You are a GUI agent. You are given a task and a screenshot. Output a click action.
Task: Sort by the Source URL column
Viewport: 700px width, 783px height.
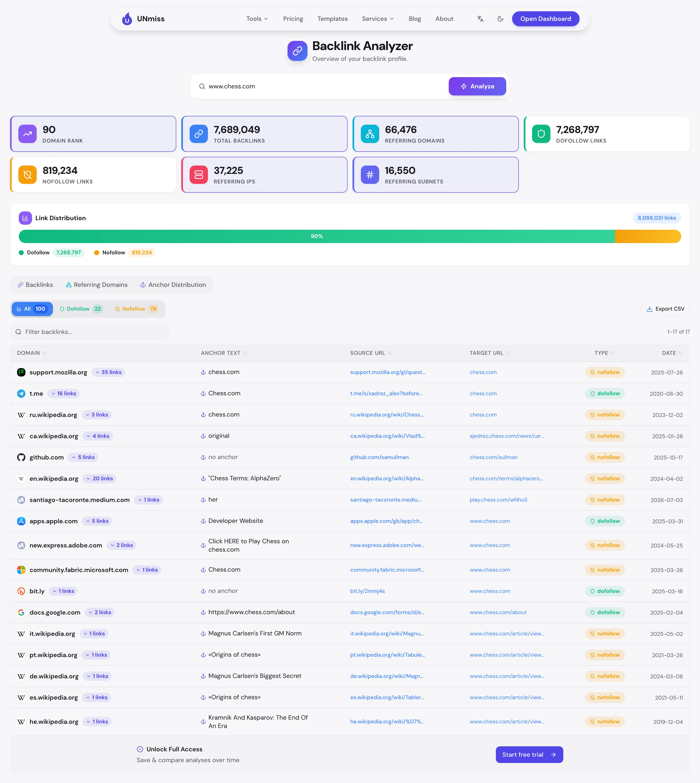[x=371, y=353]
